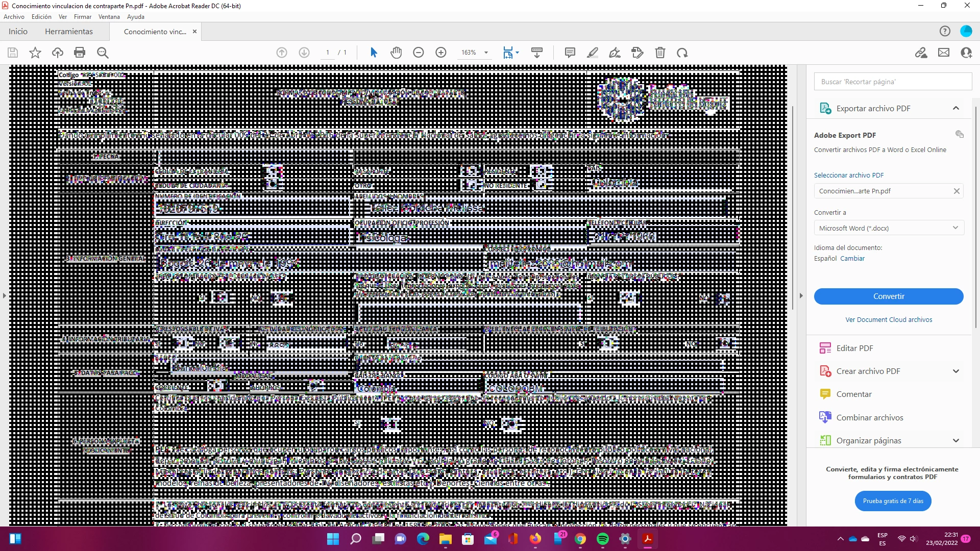Switch to the Herramientas tab
This screenshot has height=551, width=980.
pyautogui.click(x=69, y=32)
